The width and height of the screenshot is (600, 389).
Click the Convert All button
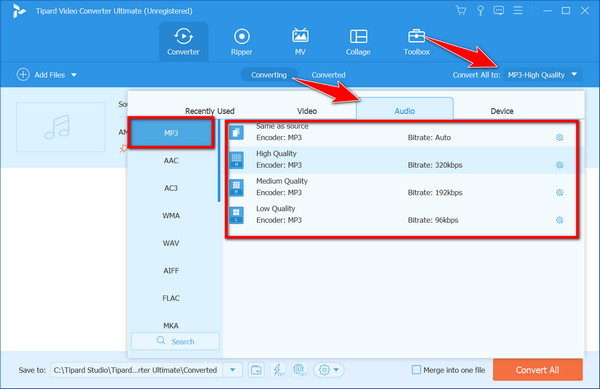click(538, 369)
